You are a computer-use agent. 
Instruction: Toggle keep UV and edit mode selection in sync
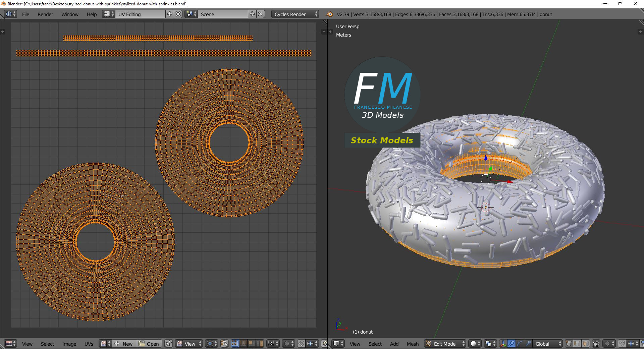225,344
